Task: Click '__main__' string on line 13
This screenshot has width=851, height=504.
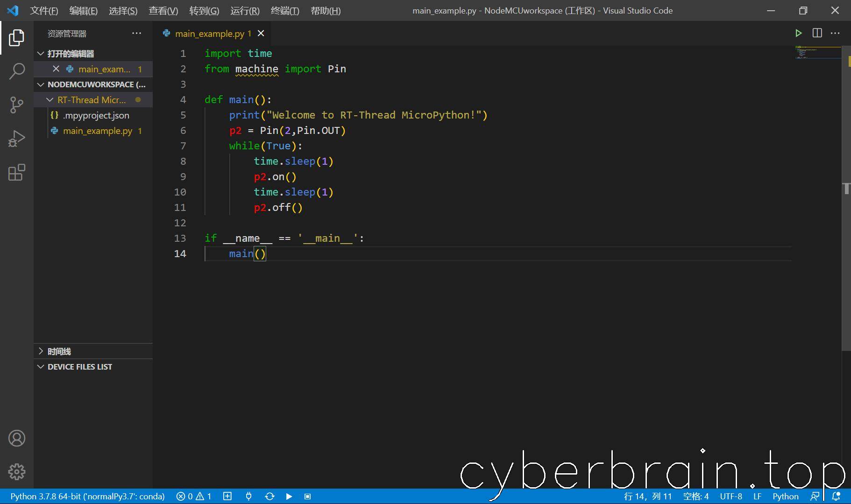Action: [x=327, y=238]
